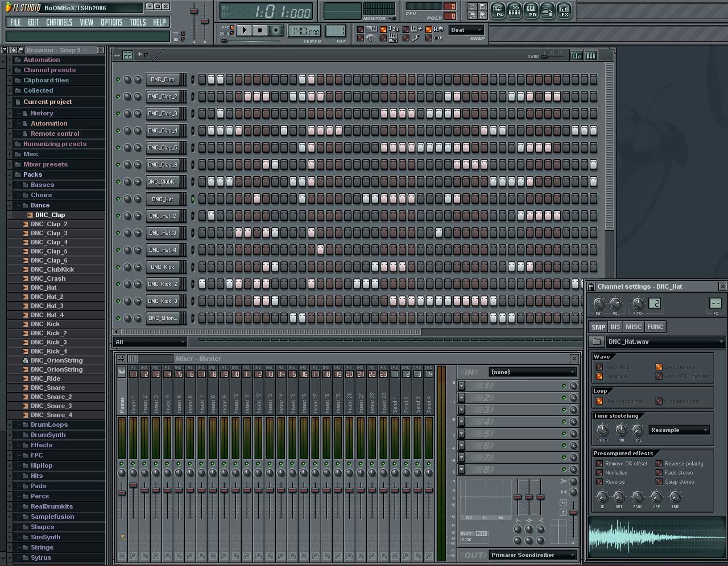Enable the Normalize precomputed effect
The width and height of the screenshot is (728, 566).
coord(599,473)
